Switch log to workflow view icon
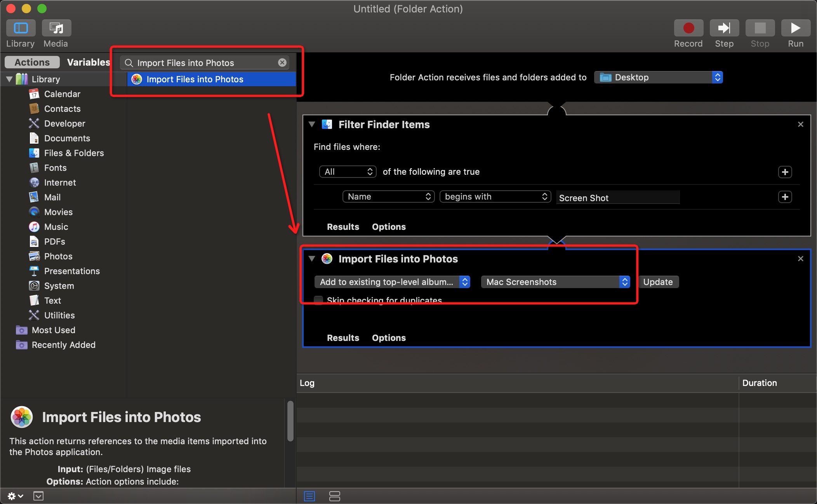 (x=309, y=496)
